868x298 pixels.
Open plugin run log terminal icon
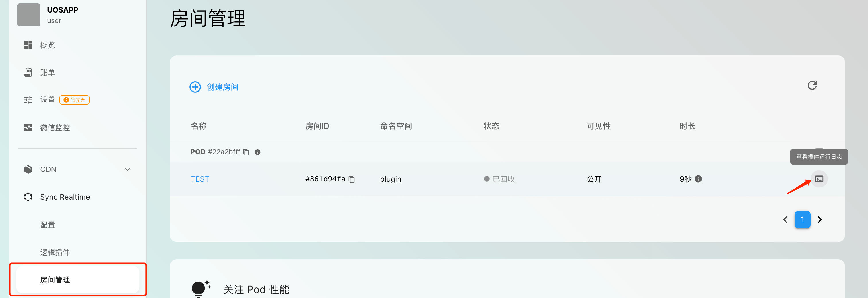point(819,179)
